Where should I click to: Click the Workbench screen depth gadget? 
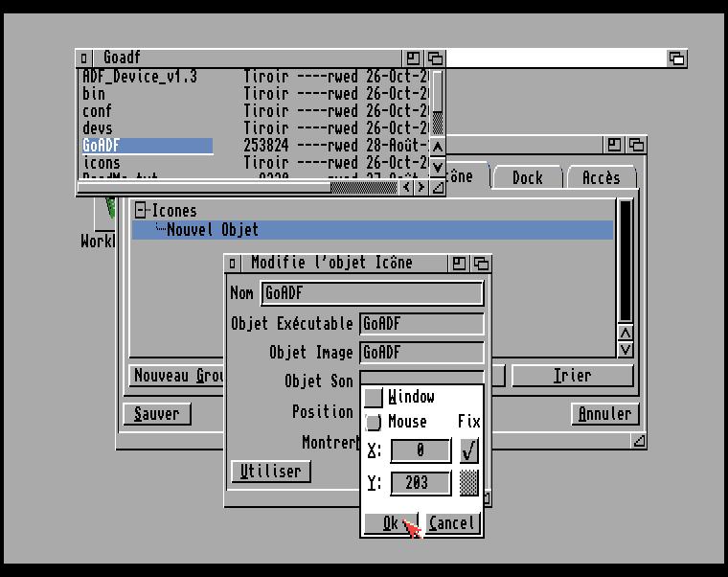pyautogui.click(x=676, y=58)
